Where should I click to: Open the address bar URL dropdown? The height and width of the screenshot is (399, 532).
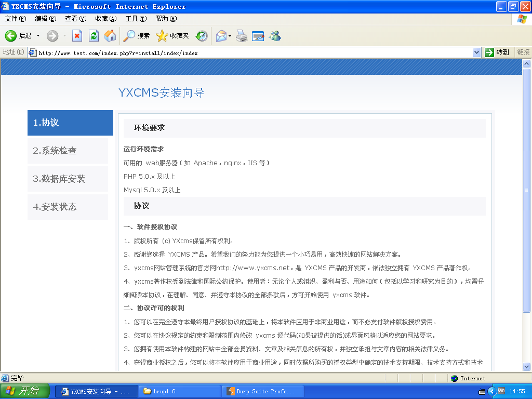pyautogui.click(x=477, y=52)
